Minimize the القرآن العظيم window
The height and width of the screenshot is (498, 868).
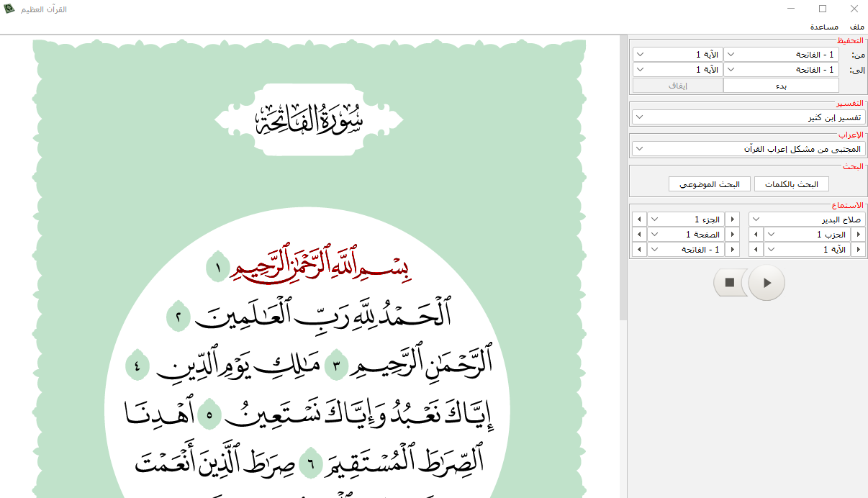791,9
